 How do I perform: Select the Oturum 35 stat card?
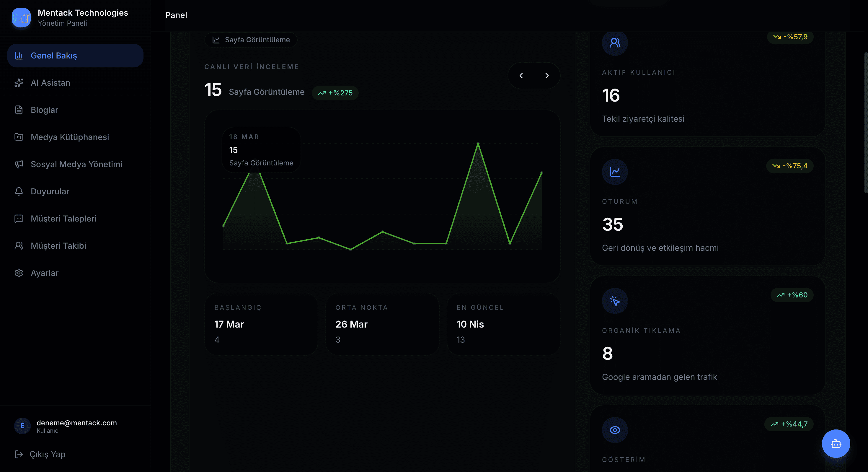pyautogui.click(x=708, y=206)
